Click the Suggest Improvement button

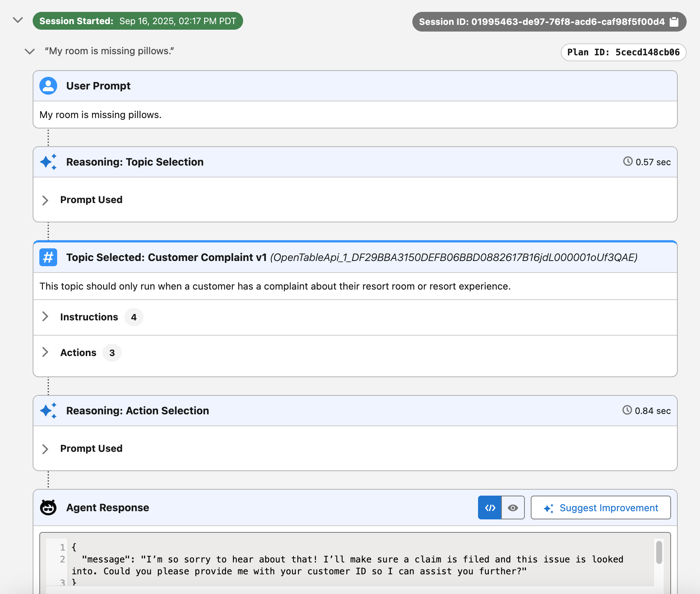coord(601,507)
